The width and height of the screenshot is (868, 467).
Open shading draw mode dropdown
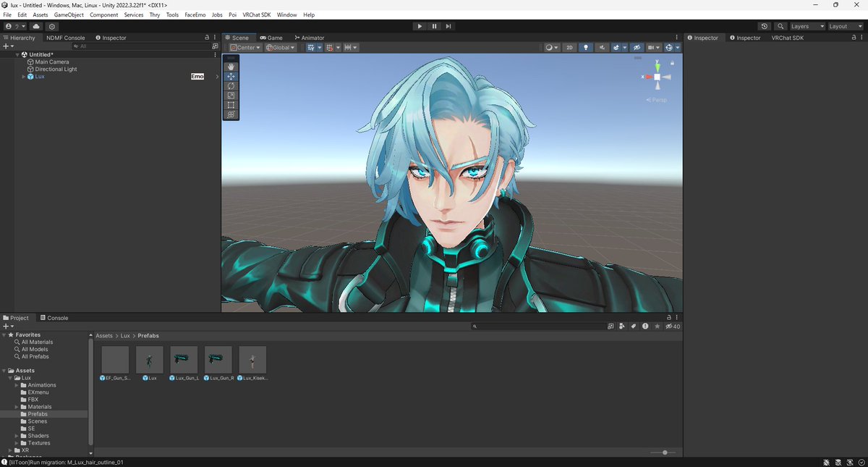tap(552, 48)
